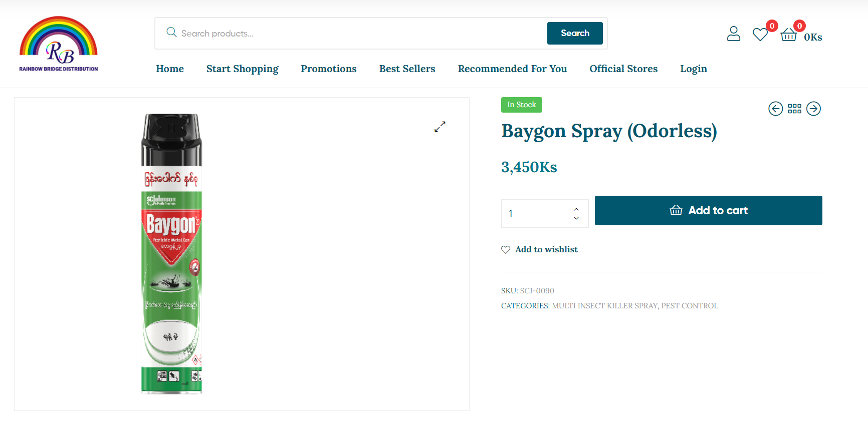This screenshot has height=429, width=868.
Task: Decrease quantity with down arrow
Action: [576, 218]
